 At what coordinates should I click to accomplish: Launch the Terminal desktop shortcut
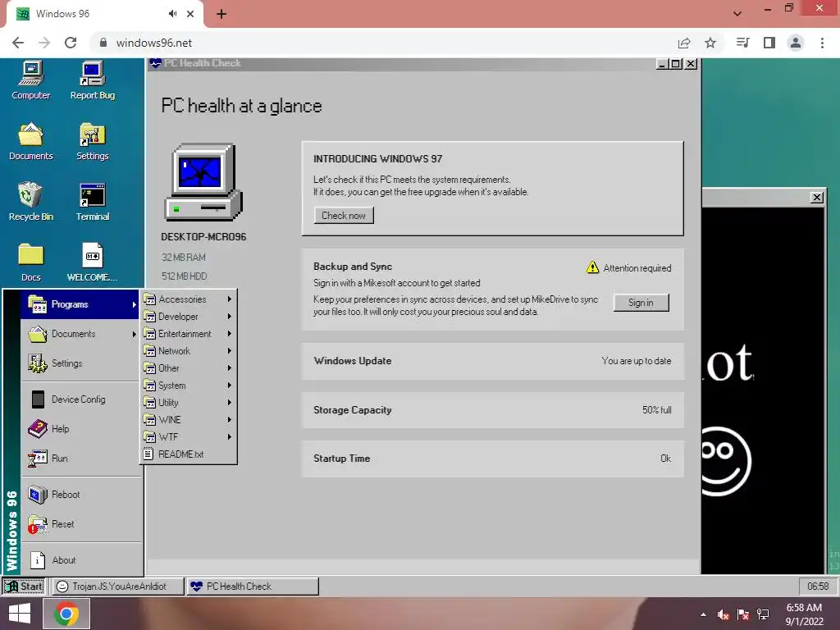point(92,202)
